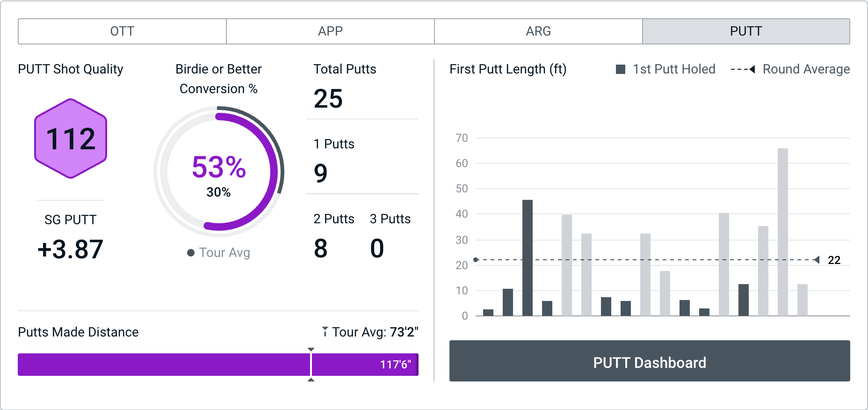
Task: Click the 1st Putt Holed legend square
Action: click(x=621, y=69)
